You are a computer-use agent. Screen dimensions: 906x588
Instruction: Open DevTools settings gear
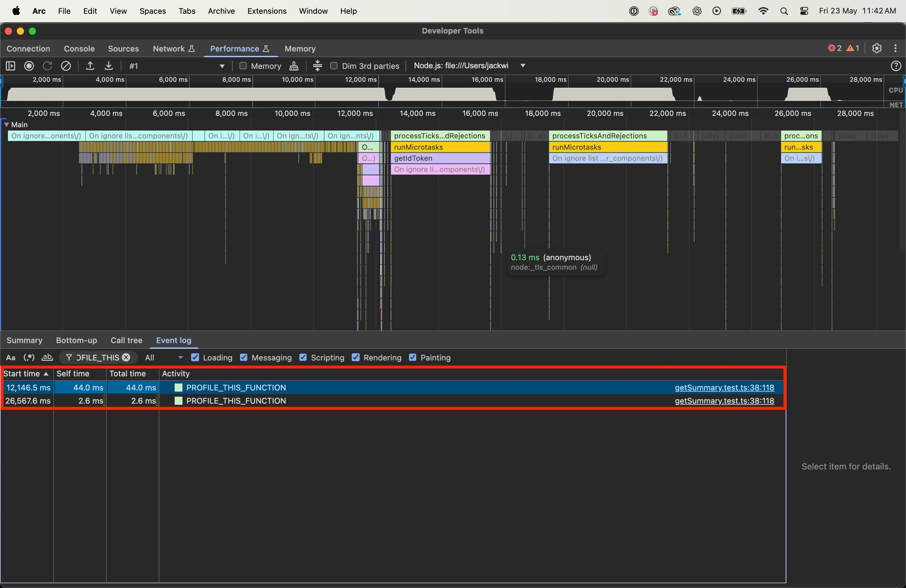[x=877, y=48]
